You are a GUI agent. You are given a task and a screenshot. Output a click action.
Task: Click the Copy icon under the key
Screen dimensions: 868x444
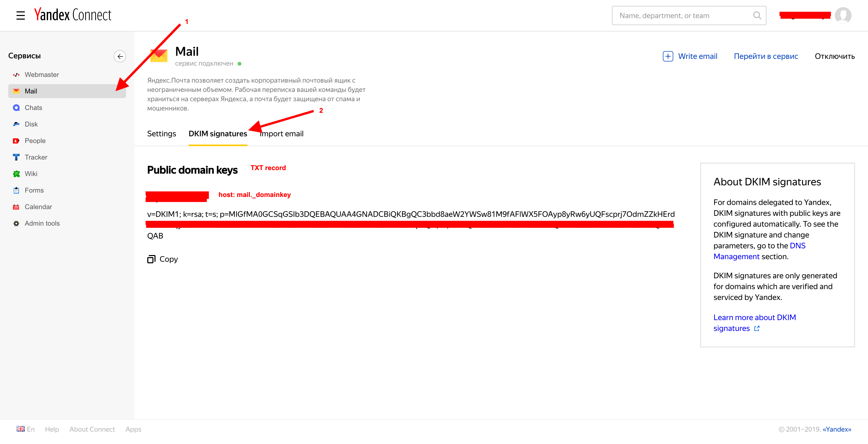coord(151,259)
